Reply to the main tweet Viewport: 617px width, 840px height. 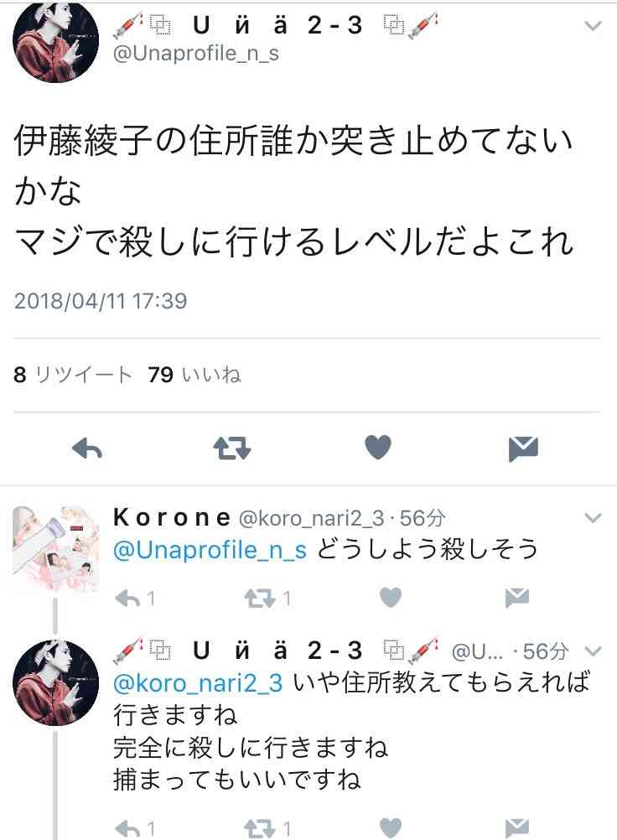(x=87, y=449)
